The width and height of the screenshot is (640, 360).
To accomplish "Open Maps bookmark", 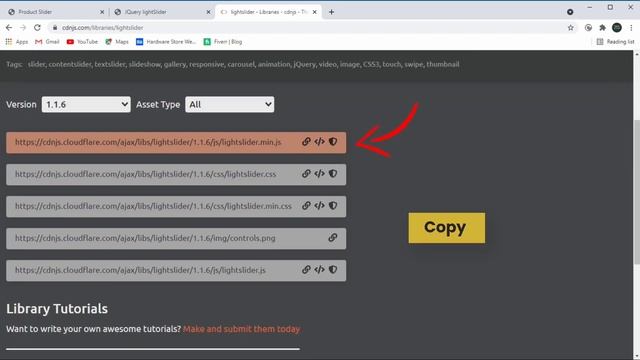I will tap(117, 42).
